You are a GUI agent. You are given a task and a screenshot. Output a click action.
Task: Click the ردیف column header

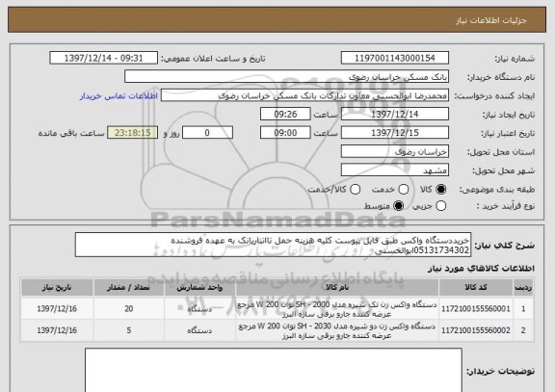523,288
